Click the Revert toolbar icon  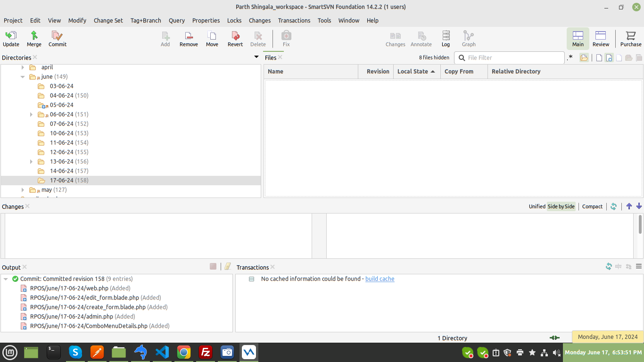(x=235, y=39)
